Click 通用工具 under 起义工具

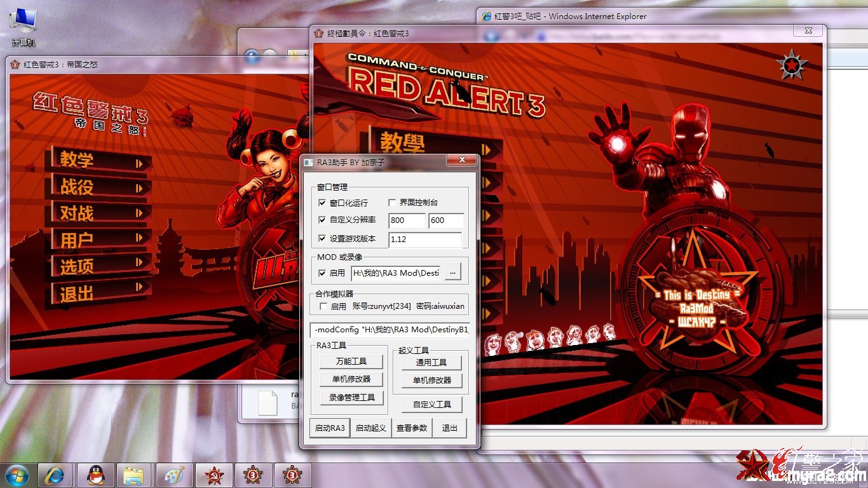click(431, 362)
